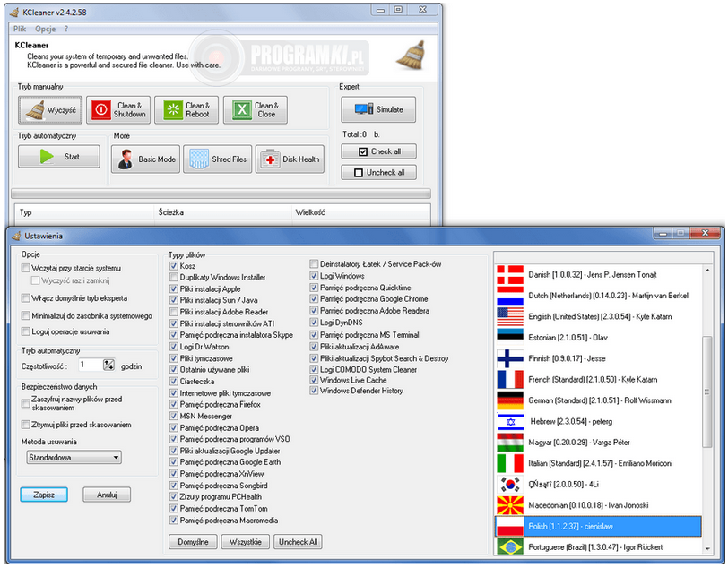Image resolution: width=728 pixels, height=568 pixels.
Task: Click the KCleaner broom icon in the title bar
Action: pyautogui.click(x=15, y=12)
